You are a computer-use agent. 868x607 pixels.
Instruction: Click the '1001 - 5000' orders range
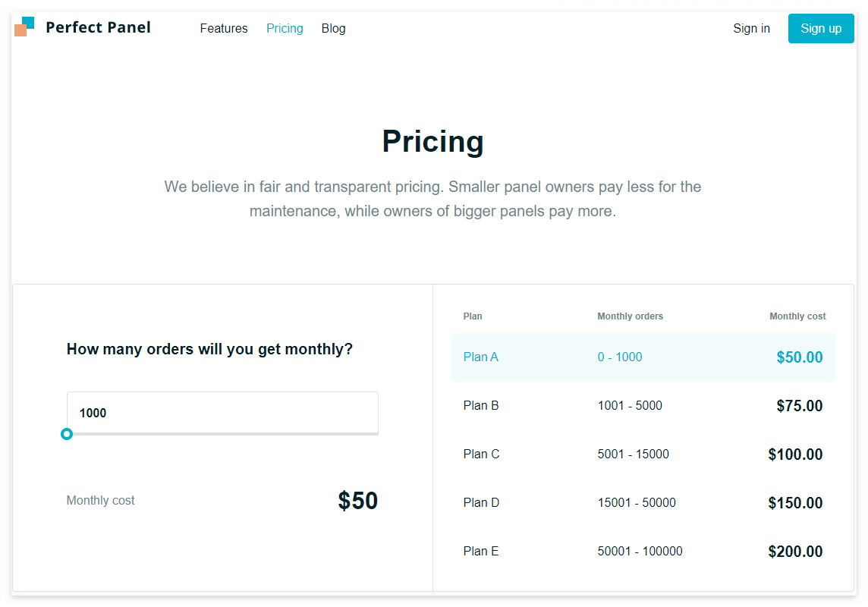630,406
